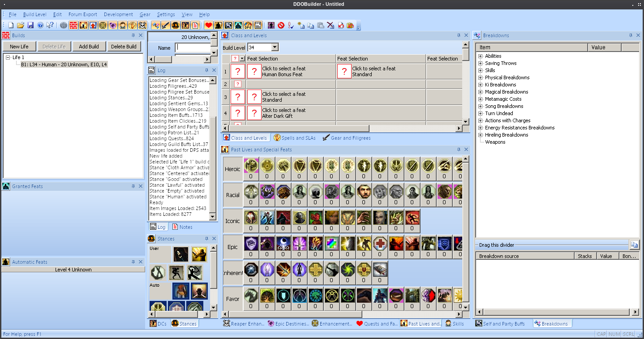Pin the Breakdowns panel

pyautogui.click(x=631, y=35)
